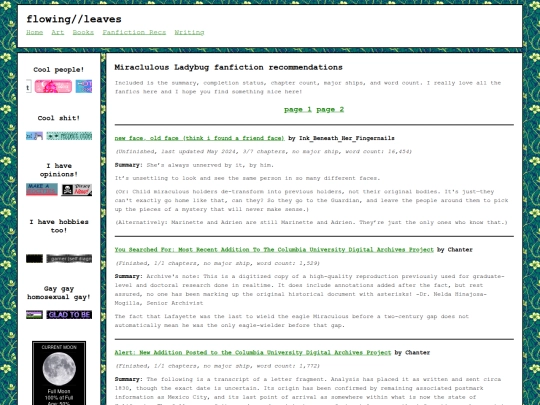Click the teal patterned badge under Cool shit
540x405 pixels.
69,136
